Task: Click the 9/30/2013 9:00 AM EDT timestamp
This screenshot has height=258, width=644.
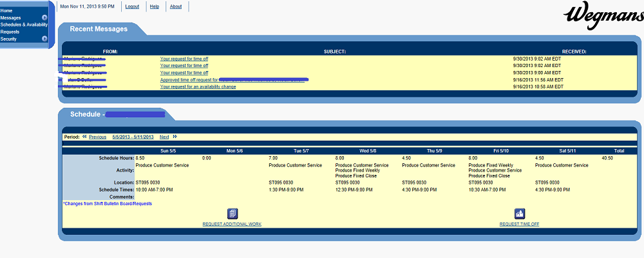Action: [537, 73]
